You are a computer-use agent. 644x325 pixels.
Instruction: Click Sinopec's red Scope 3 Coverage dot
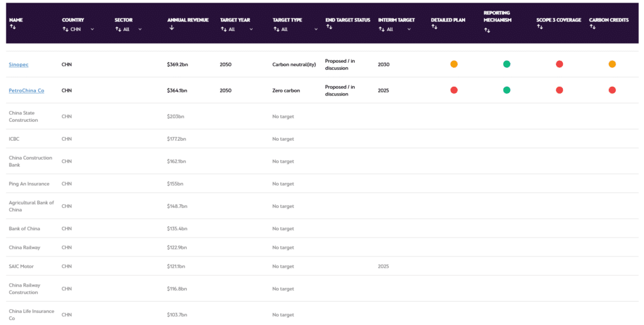559,64
